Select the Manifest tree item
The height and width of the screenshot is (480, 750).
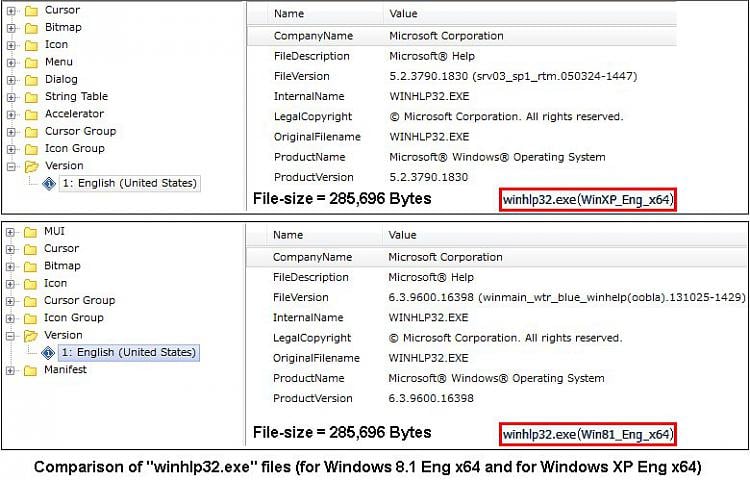pyautogui.click(x=66, y=369)
